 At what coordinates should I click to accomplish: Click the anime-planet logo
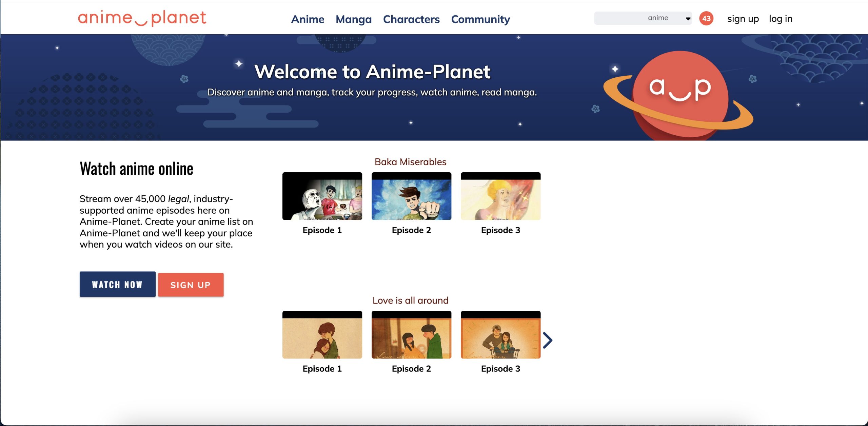[142, 18]
